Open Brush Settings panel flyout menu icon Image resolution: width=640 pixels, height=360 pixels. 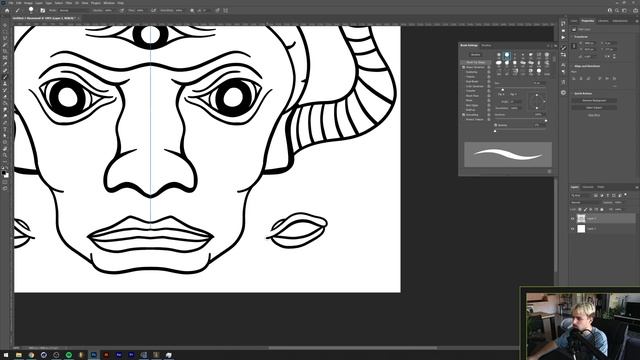(556, 45)
